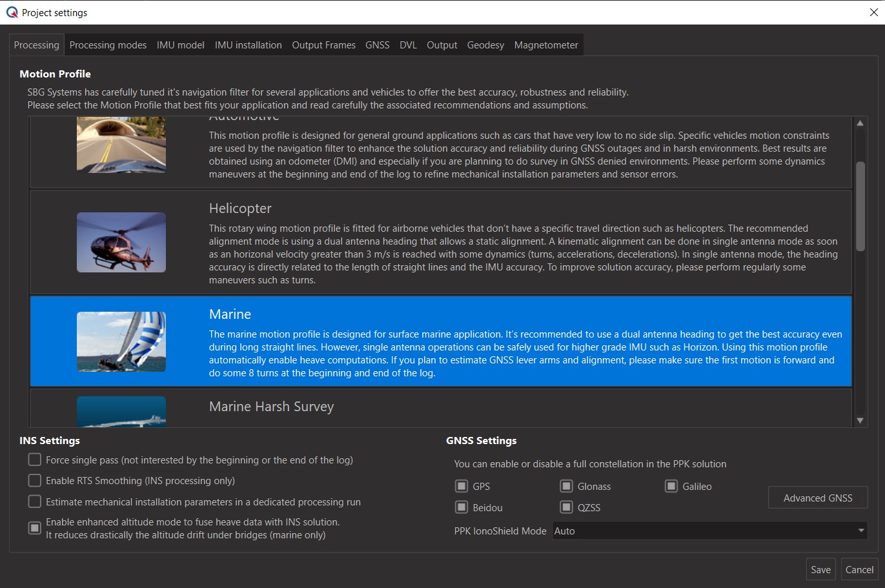Click the Automotive tunnel road thumbnail

point(121,145)
